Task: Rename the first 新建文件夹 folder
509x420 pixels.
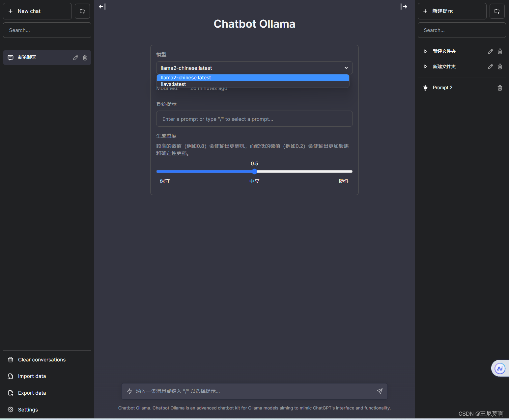Action: tap(491, 51)
